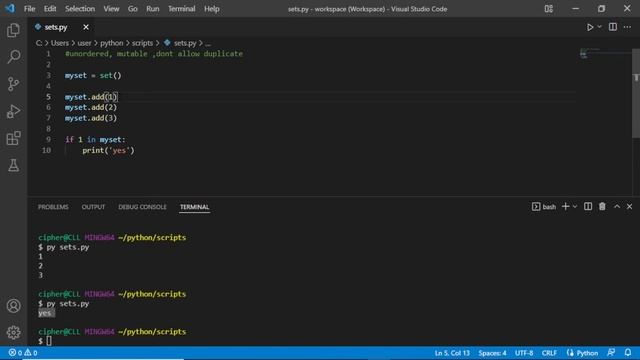Viewport: 640px width, 360px height.
Task: Open the Go menu
Action: point(133,9)
